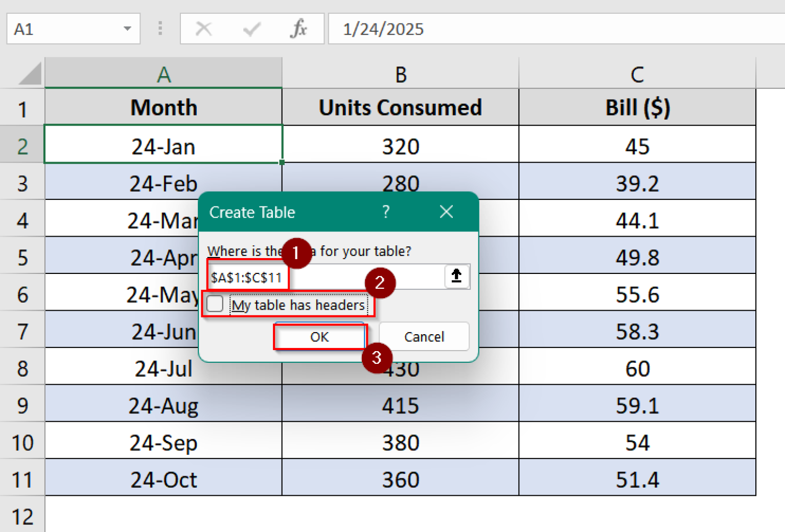Screen dimensions: 785x532
Task: Open the Name Box dropdown arrow
Action: pyautogui.click(x=127, y=29)
